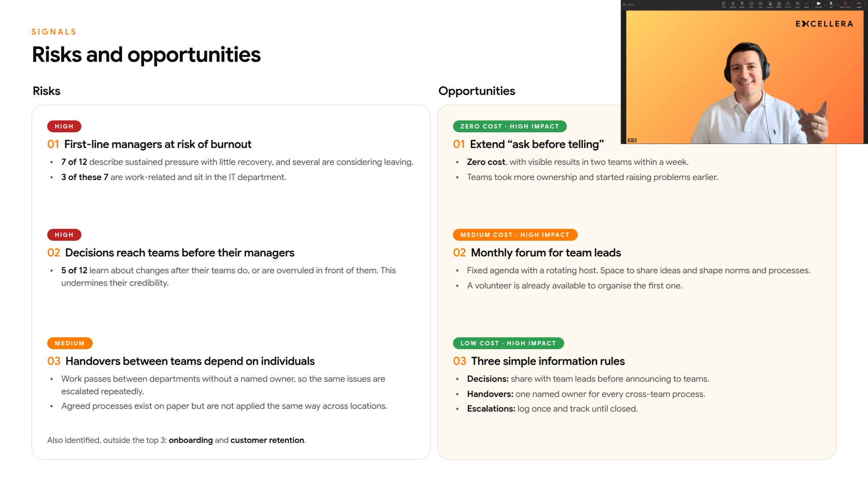Click the 'Opportunities' column heading
This screenshot has width=868, height=488.
pyautogui.click(x=477, y=91)
